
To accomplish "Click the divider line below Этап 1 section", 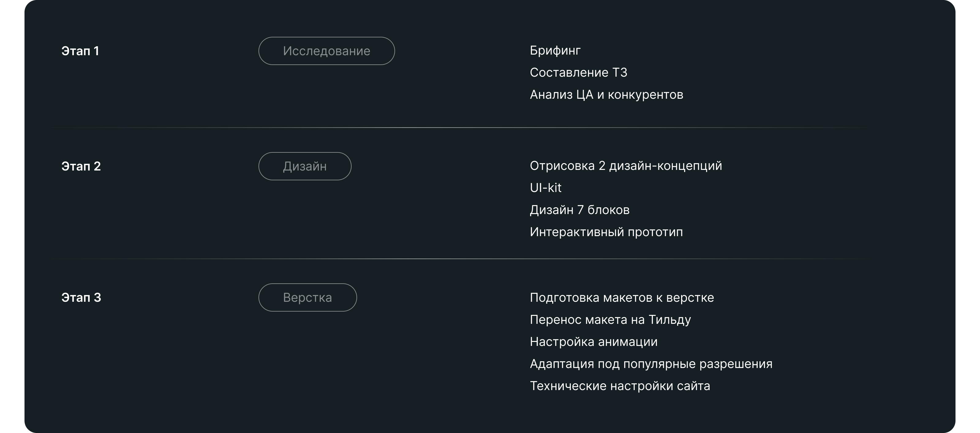I will click(x=490, y=128).
